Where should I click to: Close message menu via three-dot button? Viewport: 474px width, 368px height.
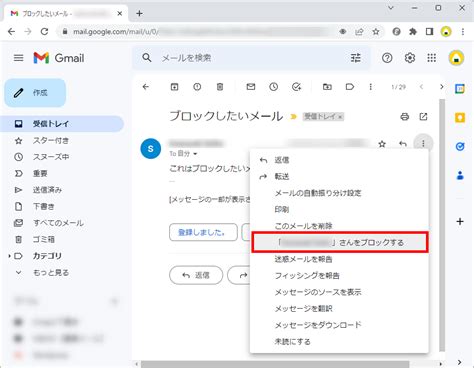[x=423, y=144]
